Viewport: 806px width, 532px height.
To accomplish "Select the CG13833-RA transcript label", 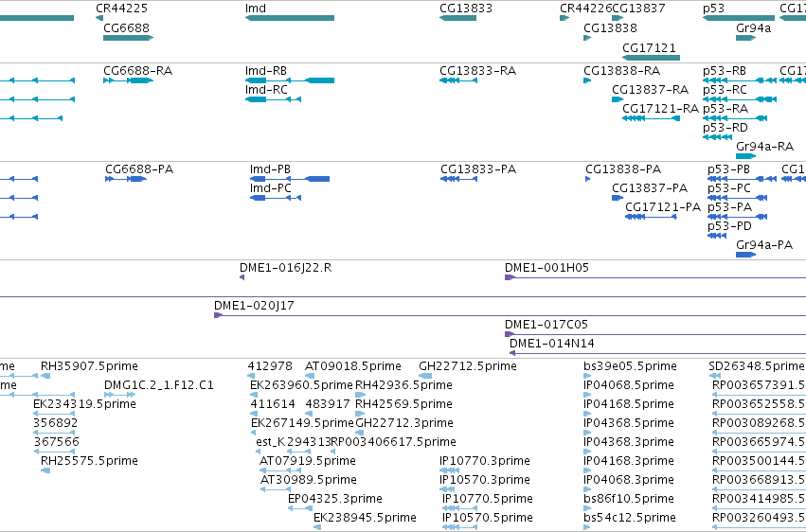I will pyautogui.click(x=477, y=71).
